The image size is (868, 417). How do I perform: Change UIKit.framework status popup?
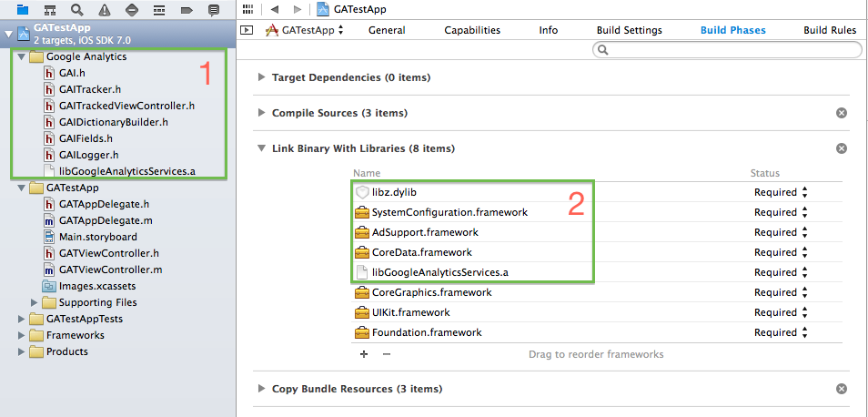(x=781, y=312)
